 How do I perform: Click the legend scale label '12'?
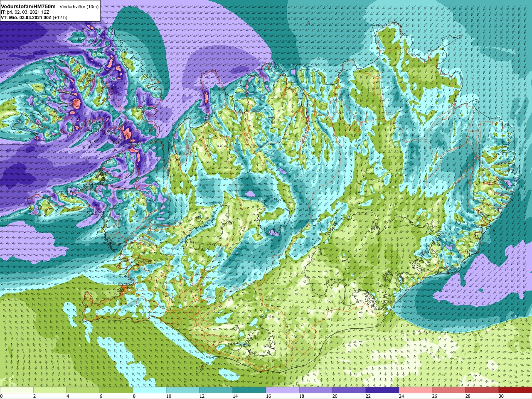(x=202, y=396)
